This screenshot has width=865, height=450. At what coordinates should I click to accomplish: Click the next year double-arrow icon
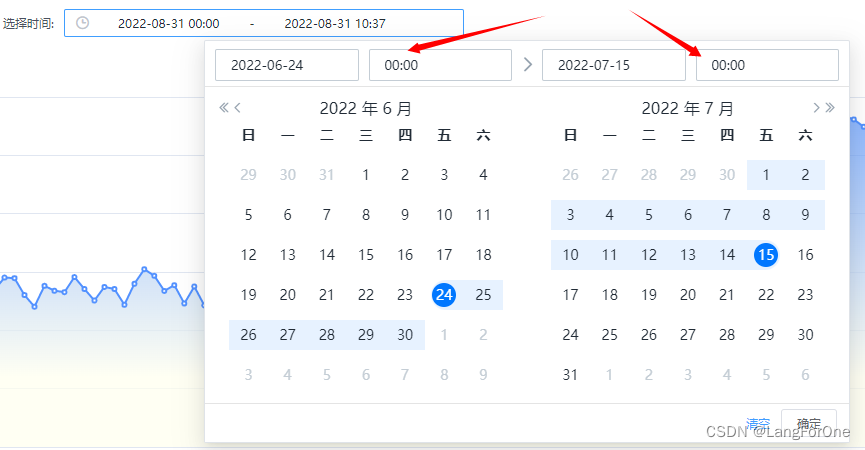830,108
